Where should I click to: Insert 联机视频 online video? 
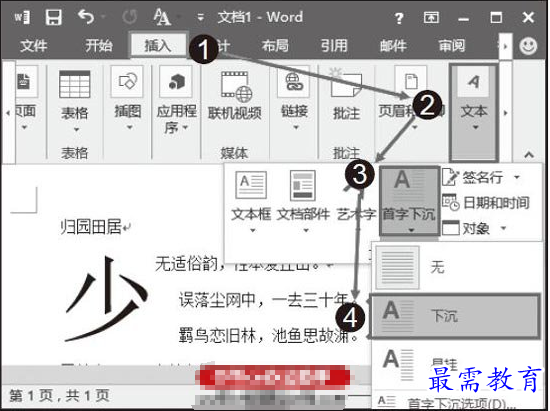pos(234,95)
